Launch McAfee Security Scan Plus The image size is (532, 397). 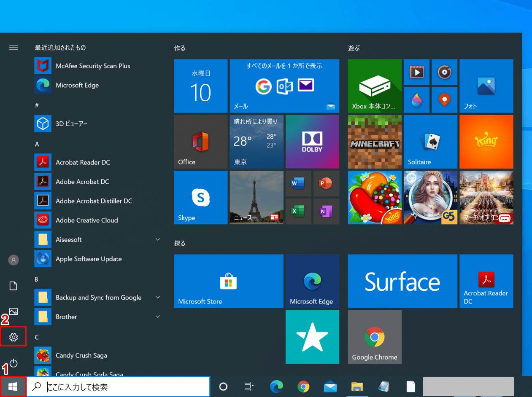99,66
